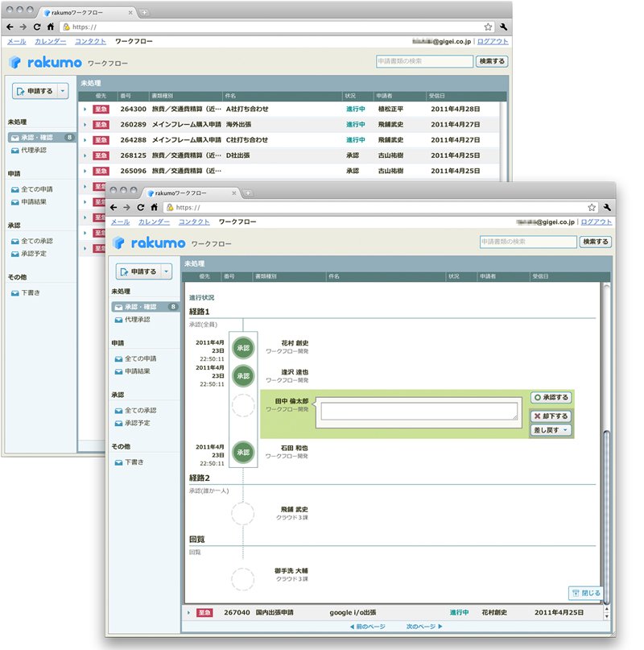Close rakumo tab in front browser window
The width and height of the screenshot is (644, 650).
tap(234, 193)
